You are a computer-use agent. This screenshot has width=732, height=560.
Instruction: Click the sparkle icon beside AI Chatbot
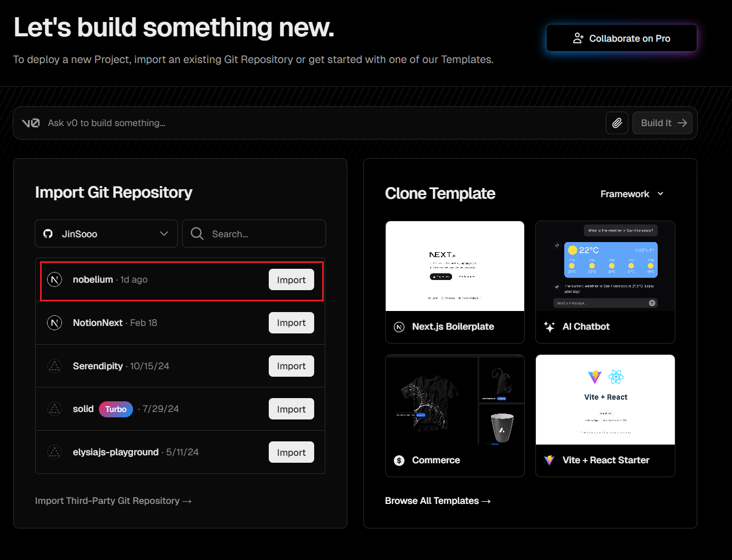click(x=549, y=327)
